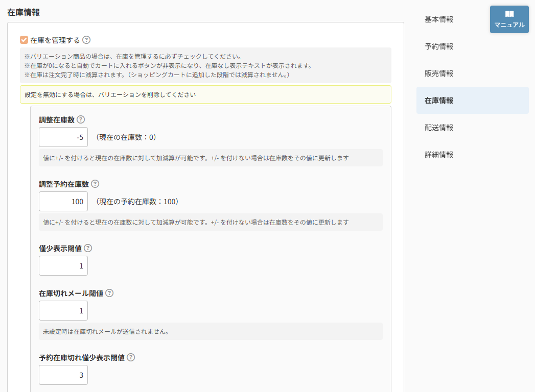The width and height of the screenshot is (535, 392).
Task: Click help icon beside 僅少表示閾値
Action: [x=88, y=248]
